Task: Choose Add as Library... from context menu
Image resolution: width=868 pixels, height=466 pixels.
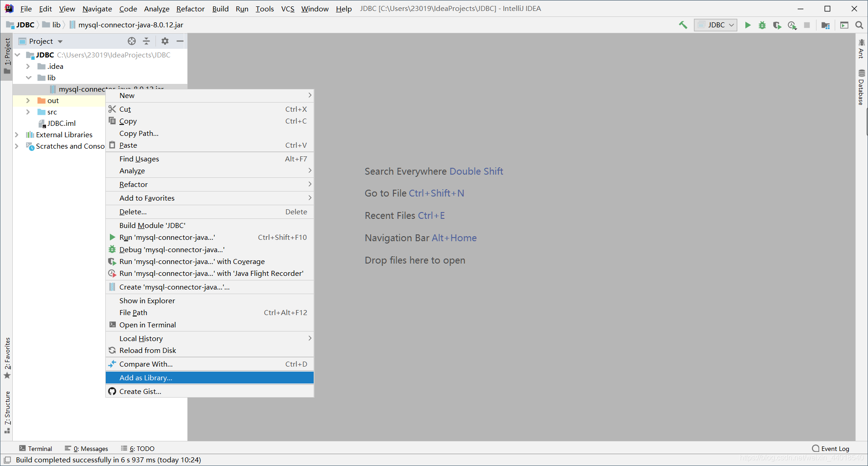Action: pos(210,378)
